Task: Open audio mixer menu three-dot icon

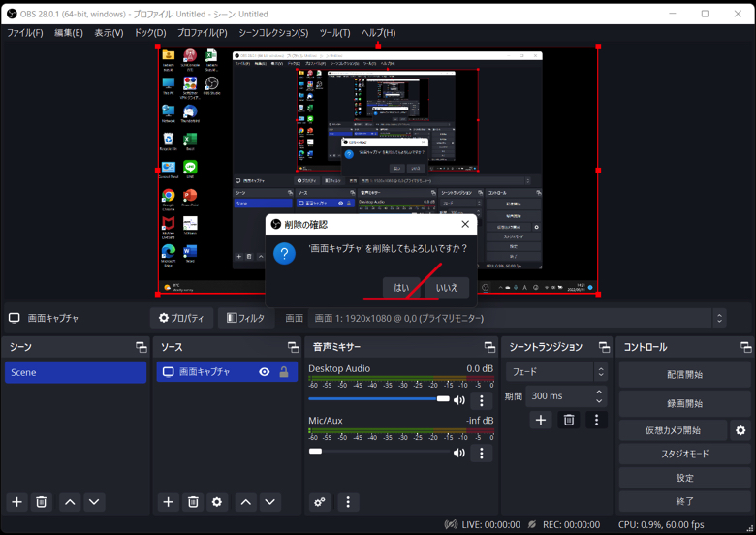Action: coord(348,502)
